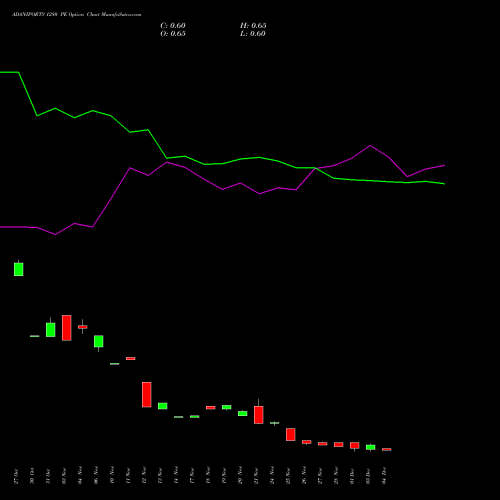Viewport: 500px width, 500px height.
Task: Select the large red candlestick for 12 Nov
Action: (x=147, y=395)
